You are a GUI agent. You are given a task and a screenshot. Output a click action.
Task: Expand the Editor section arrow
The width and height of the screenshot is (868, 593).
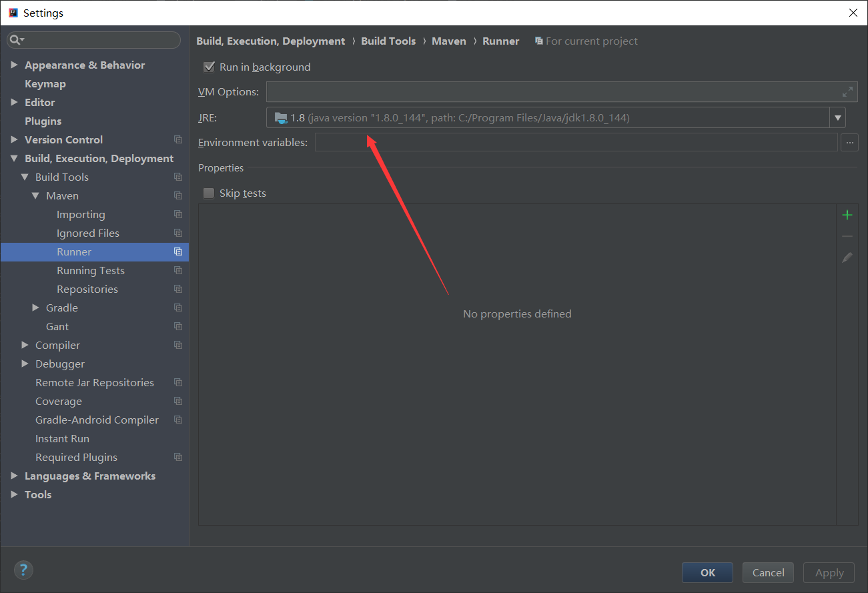14,102
